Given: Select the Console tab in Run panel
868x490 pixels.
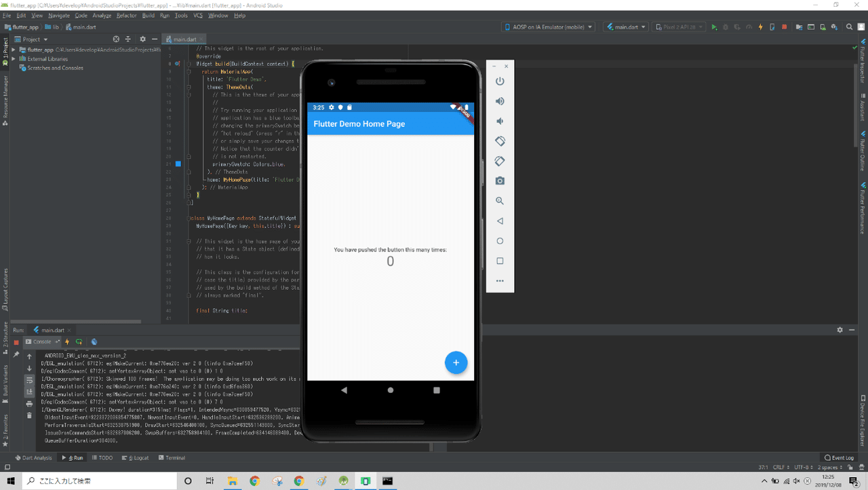Looking at the screenshot, I should click(x=42, y=342).
